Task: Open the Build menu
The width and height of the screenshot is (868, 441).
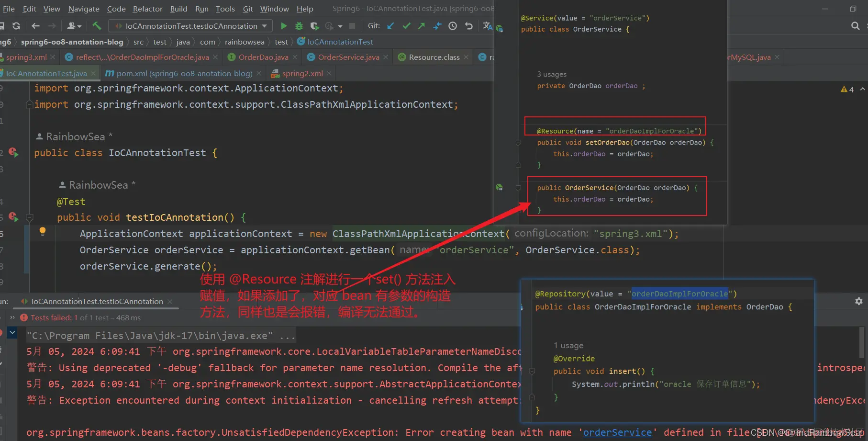Action: (178, 9)
